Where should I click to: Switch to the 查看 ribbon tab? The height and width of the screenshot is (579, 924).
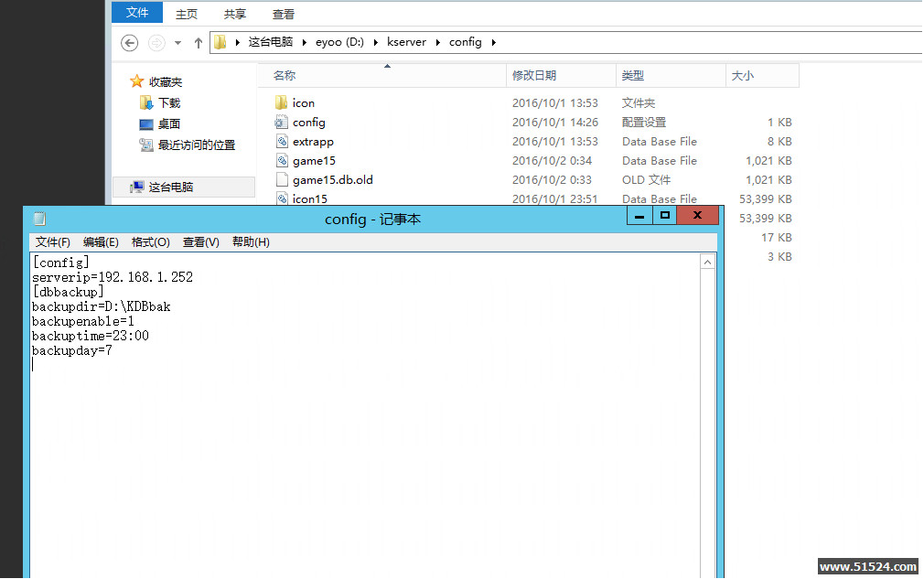click(283, 14)
